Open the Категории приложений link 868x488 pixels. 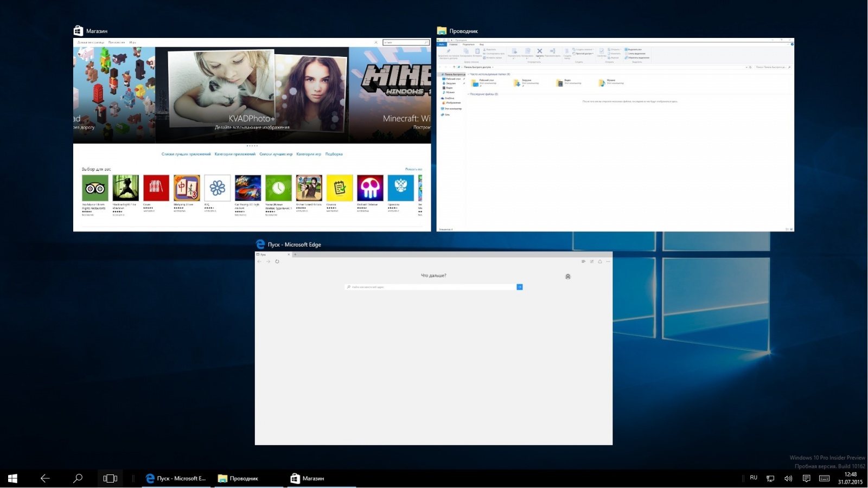(235, 154)
